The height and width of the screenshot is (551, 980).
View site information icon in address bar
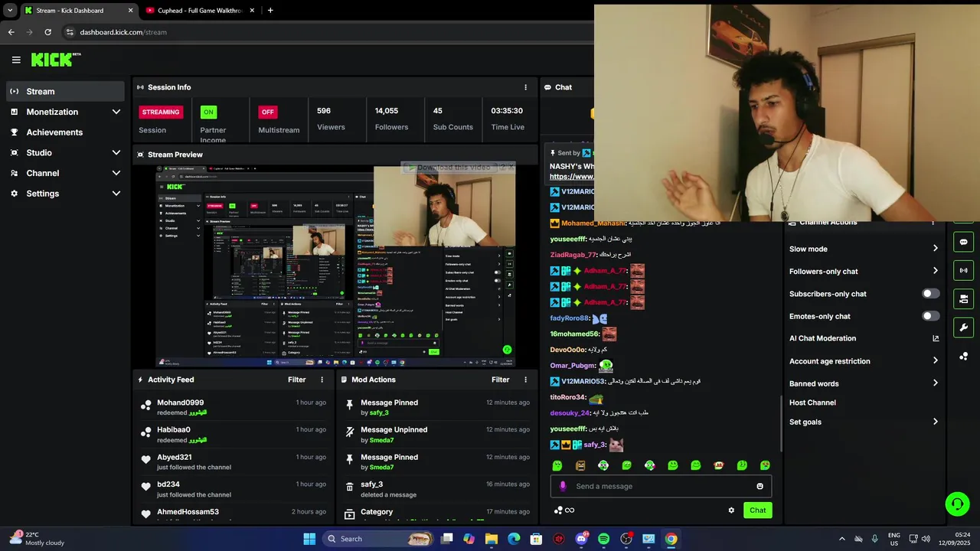point(70,32)
